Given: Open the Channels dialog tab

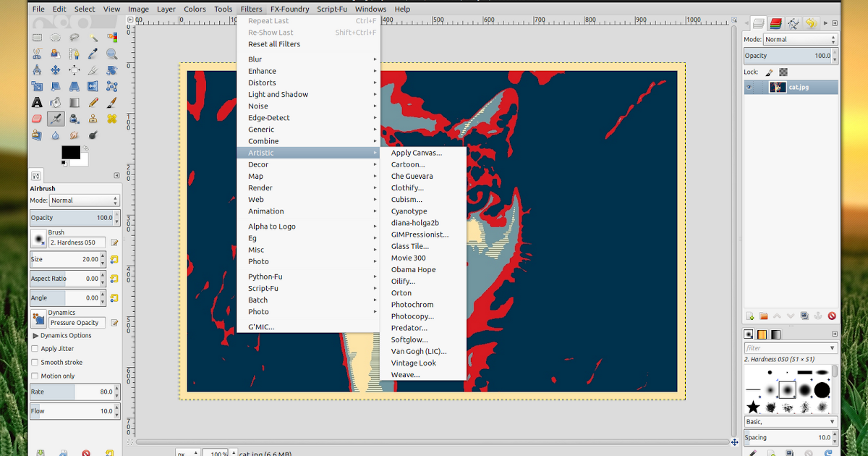Looking at the screenshot, I should tap(775, 22).
